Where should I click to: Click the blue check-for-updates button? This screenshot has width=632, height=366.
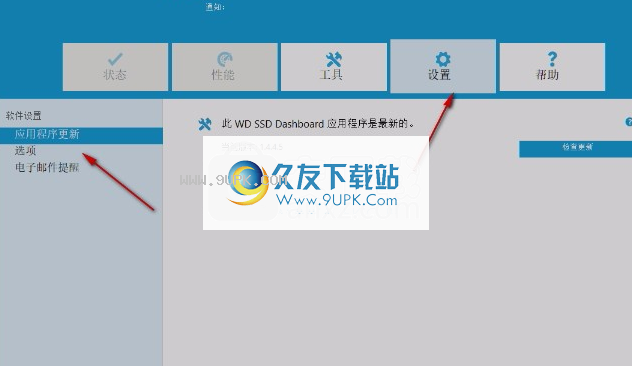[x=575, y=149]
